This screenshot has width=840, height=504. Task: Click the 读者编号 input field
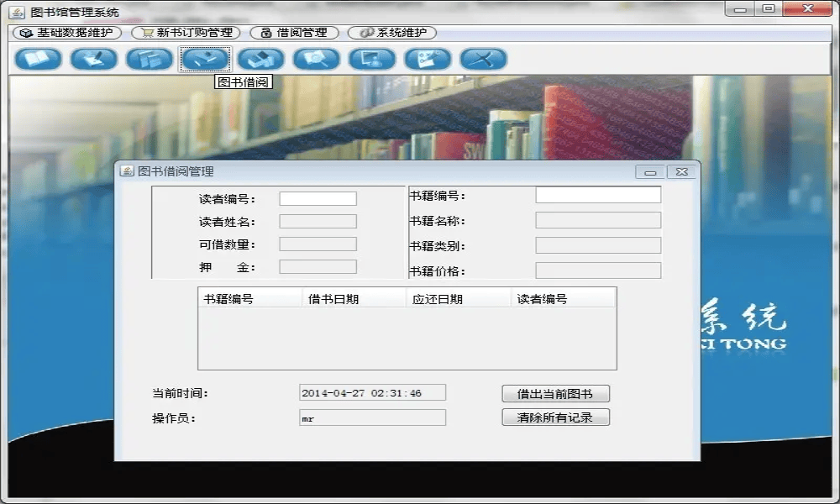(x=319, y=197)
